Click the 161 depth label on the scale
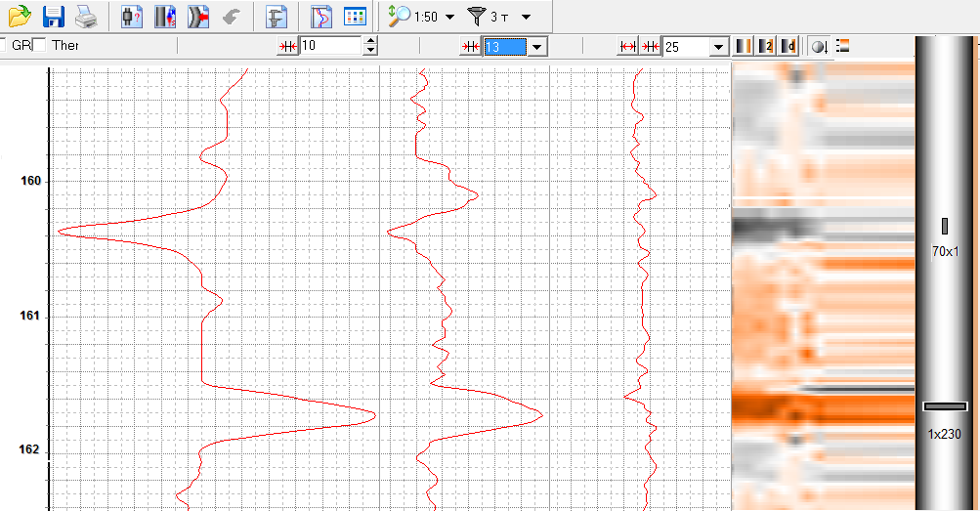 click(x=30, y=316)
